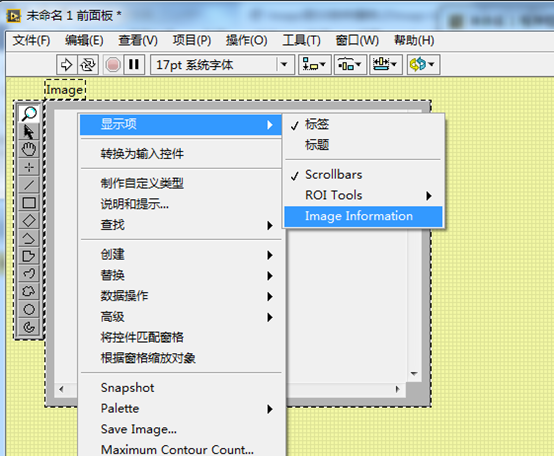The height and width of the screenshot is (456, 554).
Task: Click horizontal scrollbar right arrow
Action: click(x=397, y=389)
